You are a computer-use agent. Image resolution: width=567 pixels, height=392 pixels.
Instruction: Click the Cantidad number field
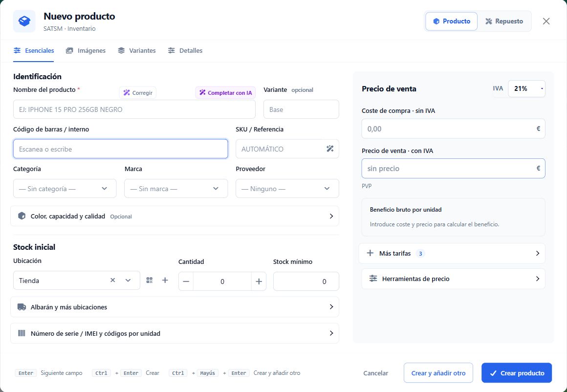[x=222, y=282]
